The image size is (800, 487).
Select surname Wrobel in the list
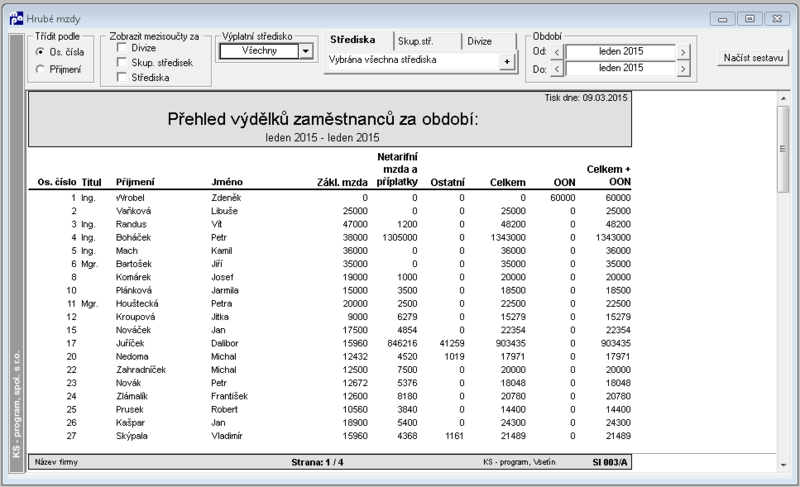(x=130, y=198)
